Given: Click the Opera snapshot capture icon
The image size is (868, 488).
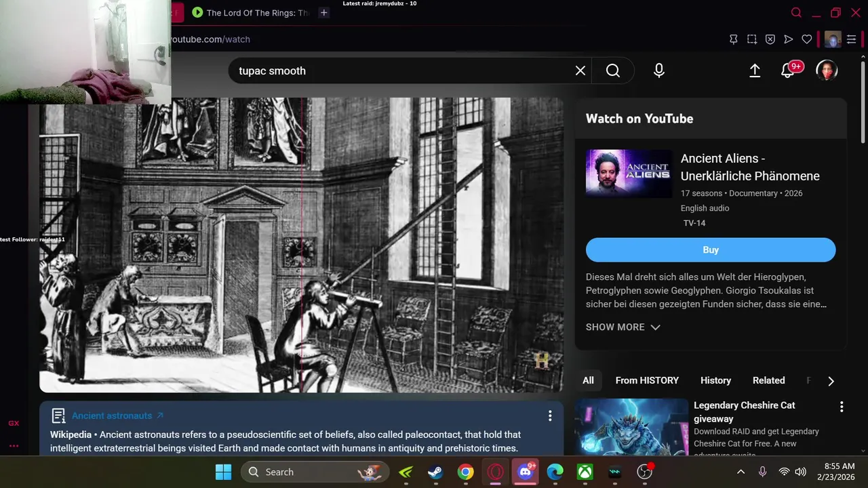Looking at the screenshot, I should pyautogui.click(x=752, y=39).
